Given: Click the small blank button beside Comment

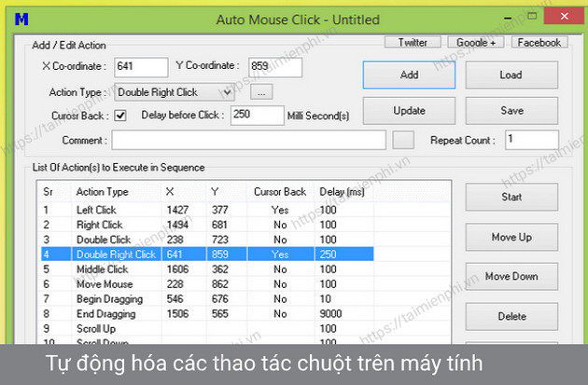Looking at the screenshot, I should (x=403, y=140).
